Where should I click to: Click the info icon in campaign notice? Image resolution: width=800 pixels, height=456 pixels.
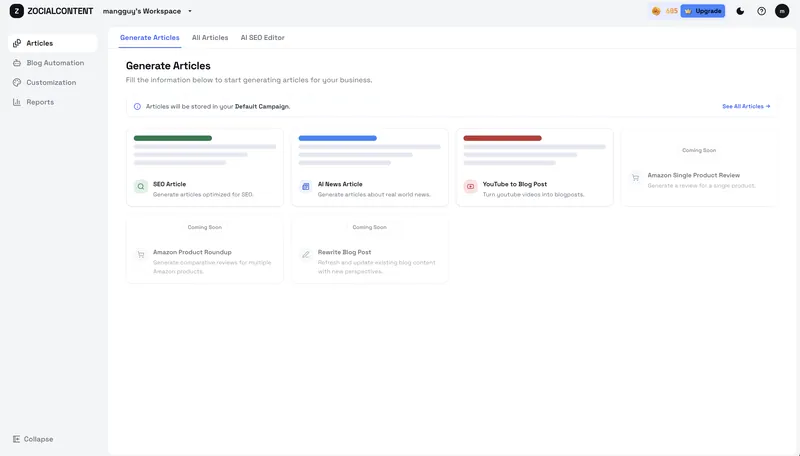(137, 107)
